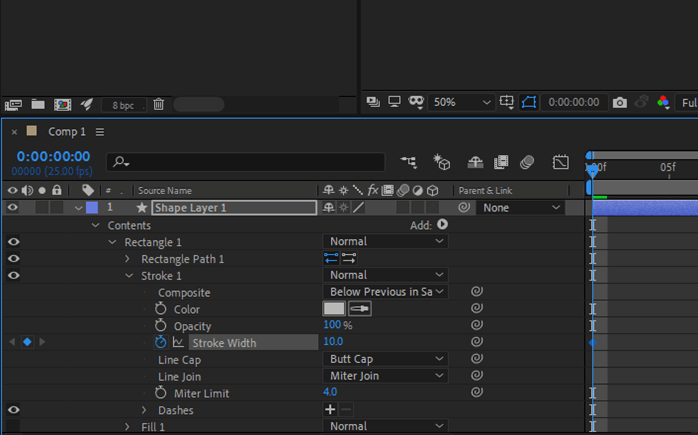This screenshot has width=698, height=435.
Task: Toggle visibility of Rectangle 1
Action: [x=13, y=242]
